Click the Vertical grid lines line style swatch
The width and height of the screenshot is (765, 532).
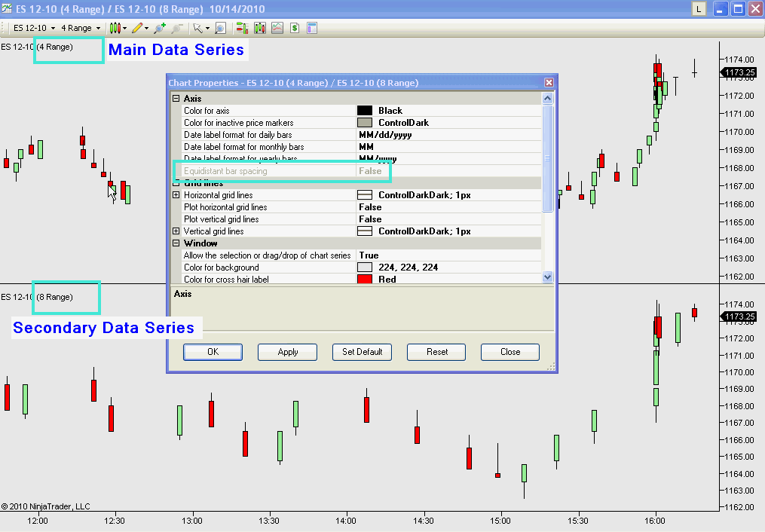(365, 231)
